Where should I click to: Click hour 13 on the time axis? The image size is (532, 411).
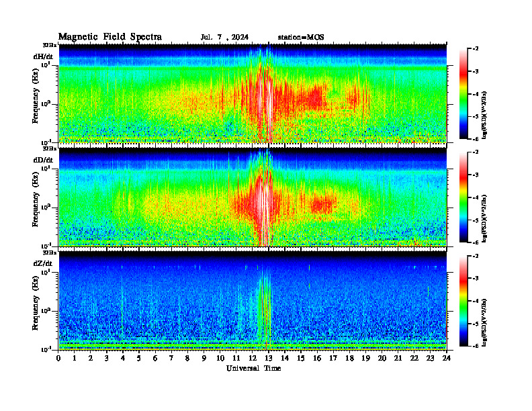point(269,358)
